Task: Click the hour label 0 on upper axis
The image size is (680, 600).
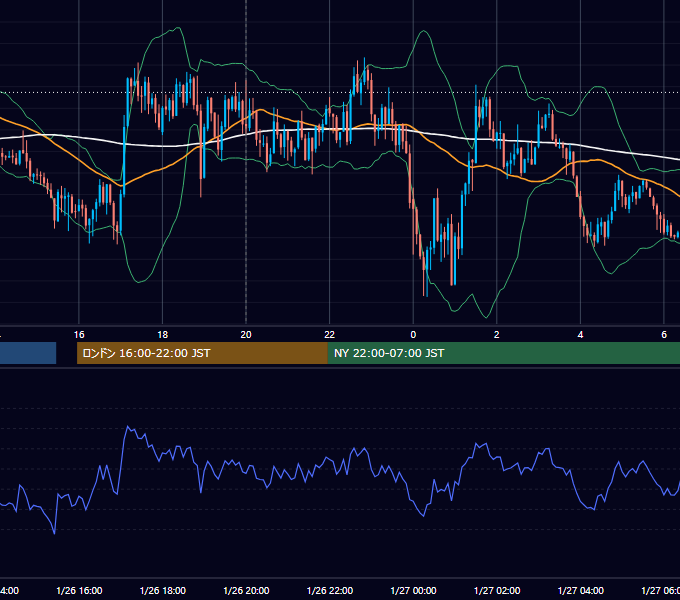Action: [413, 335]
